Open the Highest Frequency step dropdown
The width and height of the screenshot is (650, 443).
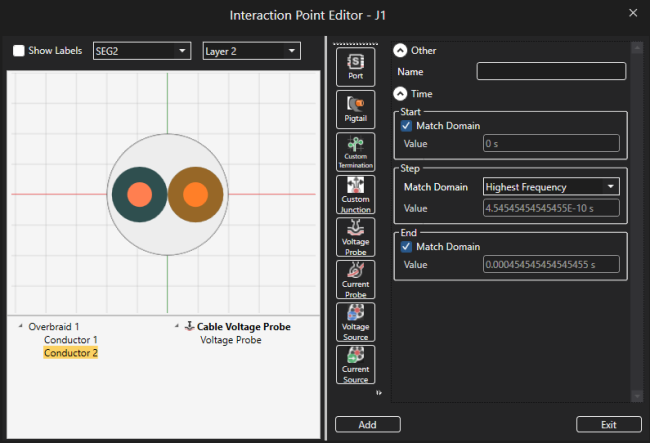point(551,186)
